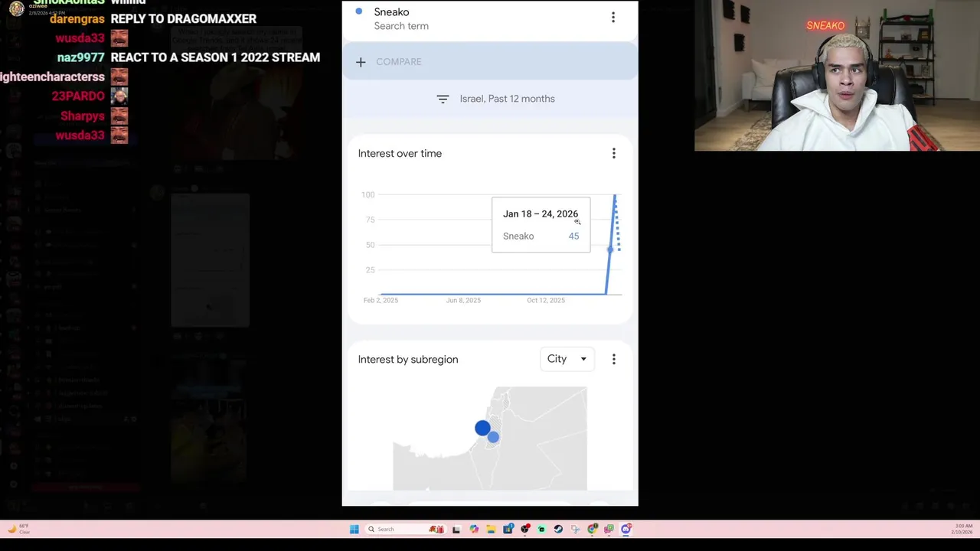
Task: Open the Snipping Tool icon in taskbar
Action: (x=575, y=529)
